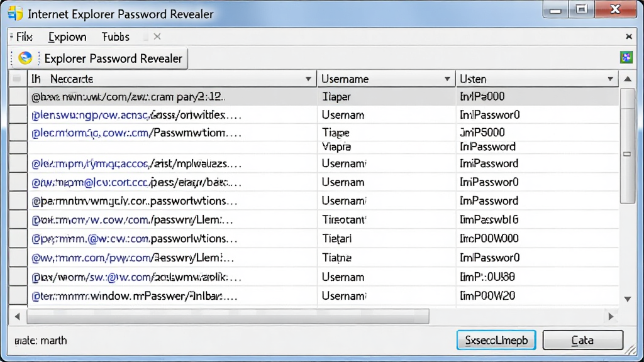Check the row box for plenswu:ngprow entry
644x362 pixels.
click(18, 115)
